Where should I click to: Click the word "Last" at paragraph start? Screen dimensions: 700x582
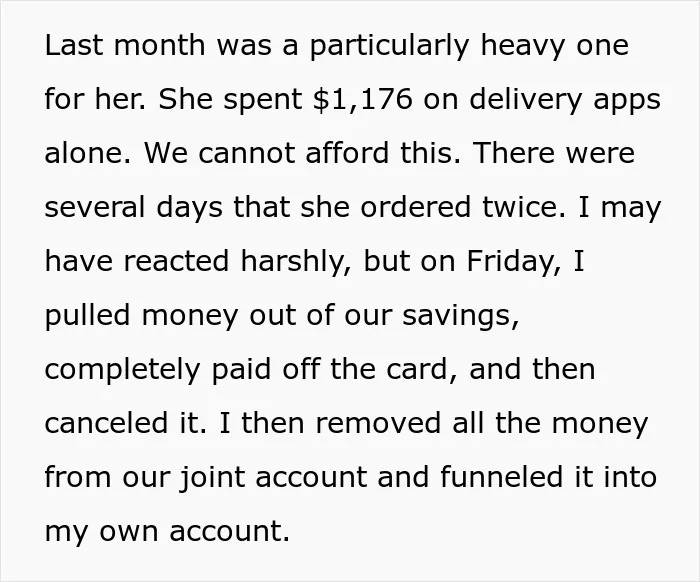[x=74, y=45]
